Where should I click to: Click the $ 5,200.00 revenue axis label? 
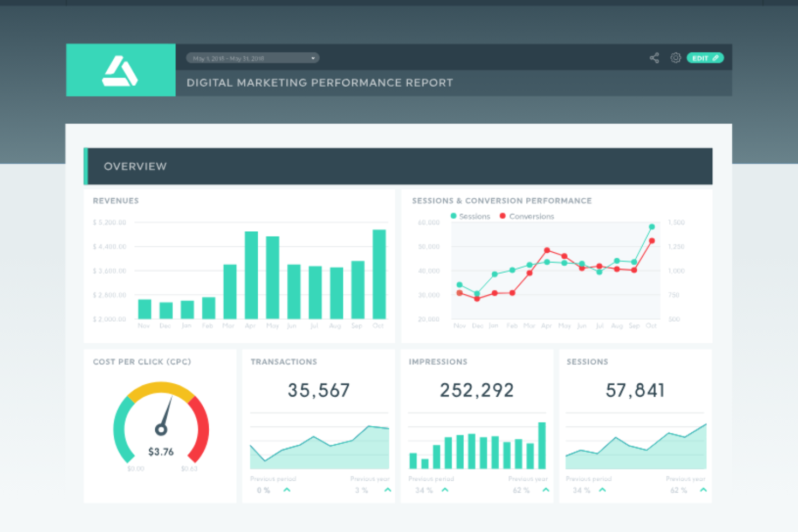click(109, 222)
